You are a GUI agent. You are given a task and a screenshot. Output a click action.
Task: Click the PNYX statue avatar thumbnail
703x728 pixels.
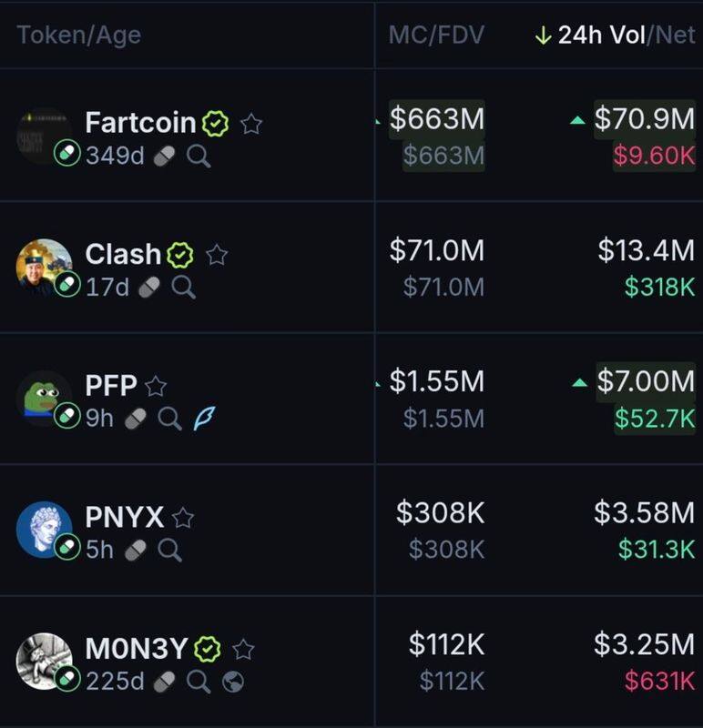[43, 529]
